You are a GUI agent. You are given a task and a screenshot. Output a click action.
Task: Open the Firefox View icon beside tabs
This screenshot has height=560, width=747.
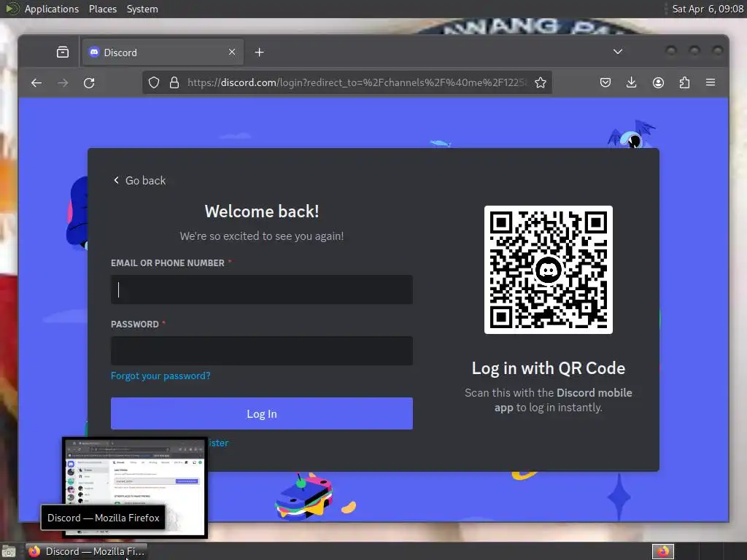point(63,52)
